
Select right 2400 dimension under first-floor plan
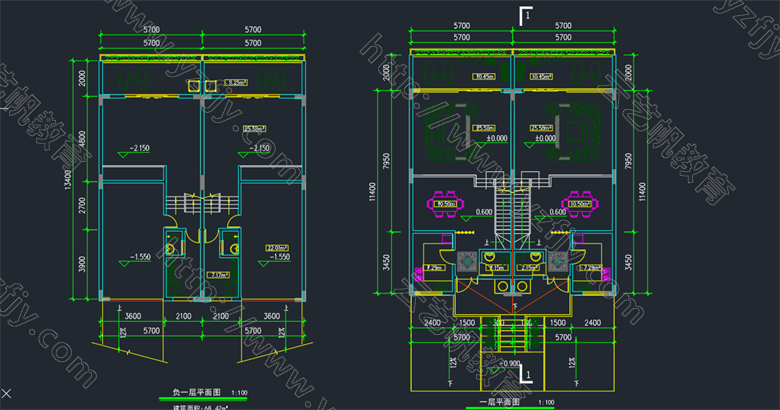(592, 322)
